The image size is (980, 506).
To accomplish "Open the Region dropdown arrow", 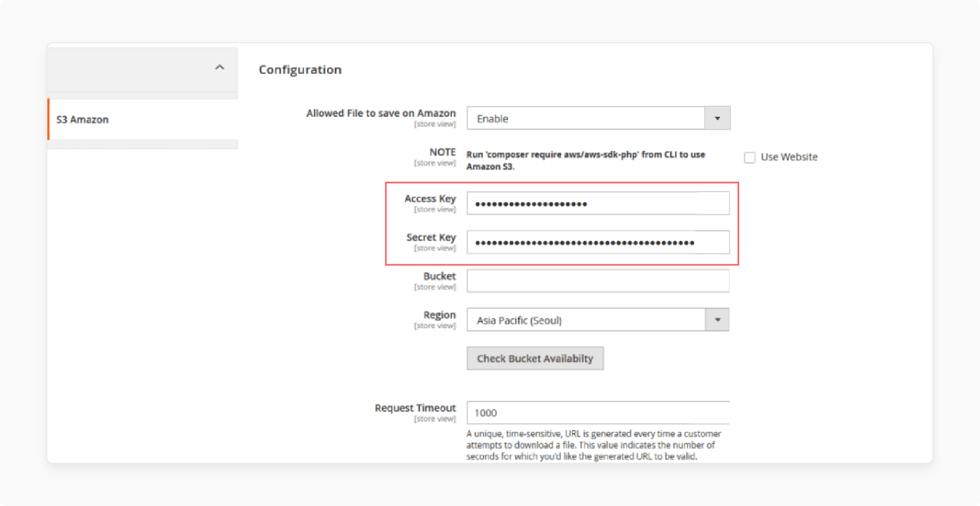I will tap(717, 320).
